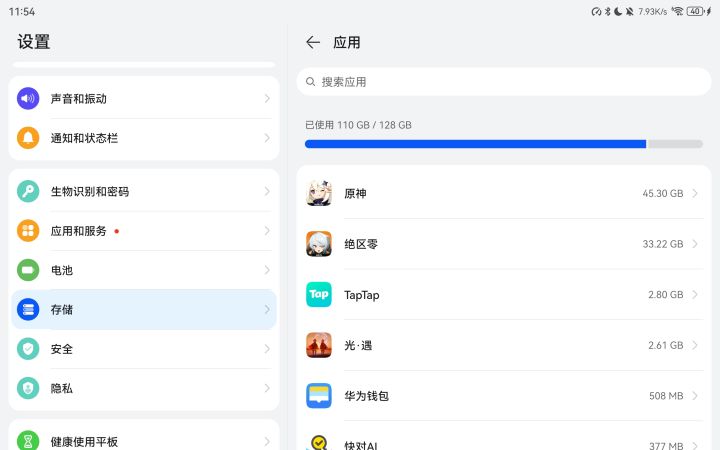The image size is (720, 450).
Task: Open 健康使用平板 settings entry
Action: point(143,441)
